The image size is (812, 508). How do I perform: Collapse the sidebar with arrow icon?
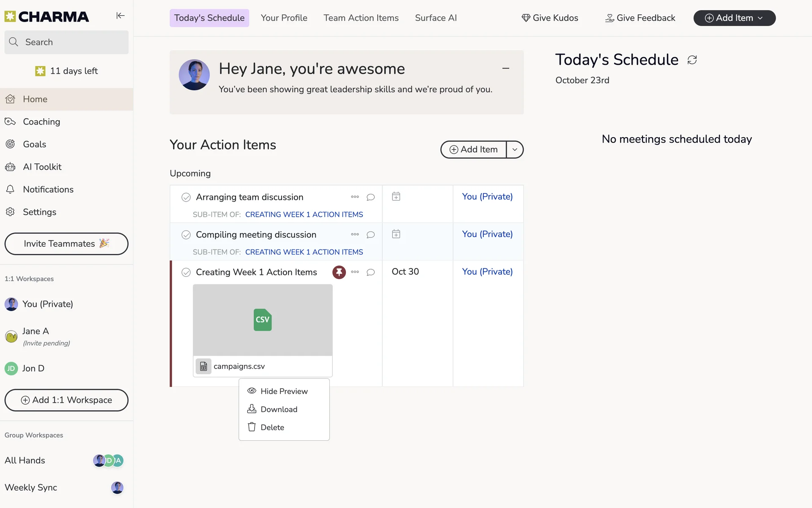point(121,16)
